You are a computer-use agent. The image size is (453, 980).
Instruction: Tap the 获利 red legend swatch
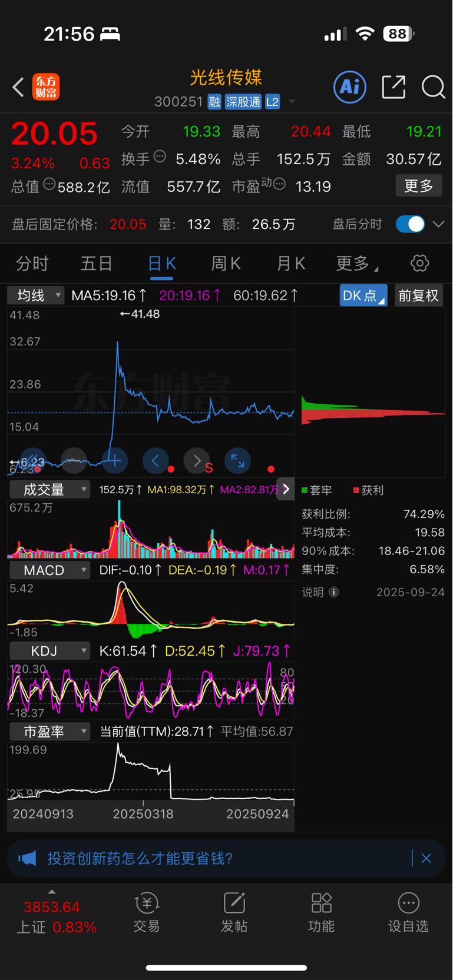(x=356, y=490)
